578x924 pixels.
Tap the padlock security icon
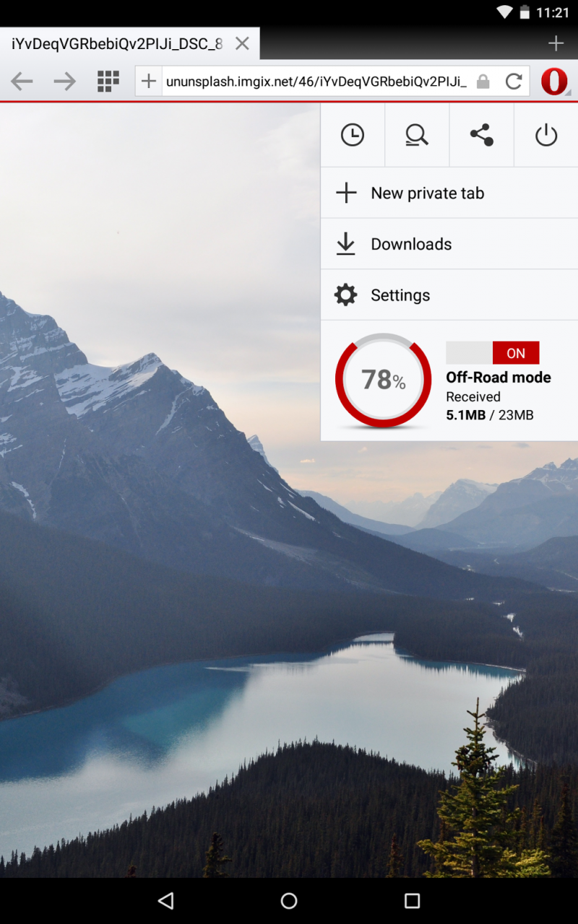(483, 82)
